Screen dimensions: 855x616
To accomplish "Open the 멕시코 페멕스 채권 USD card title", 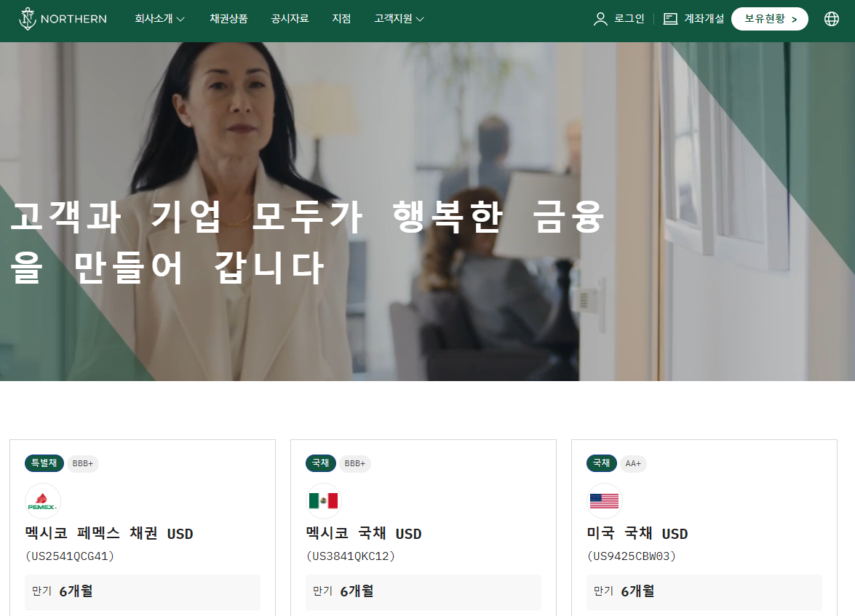I will coord(109,533).
